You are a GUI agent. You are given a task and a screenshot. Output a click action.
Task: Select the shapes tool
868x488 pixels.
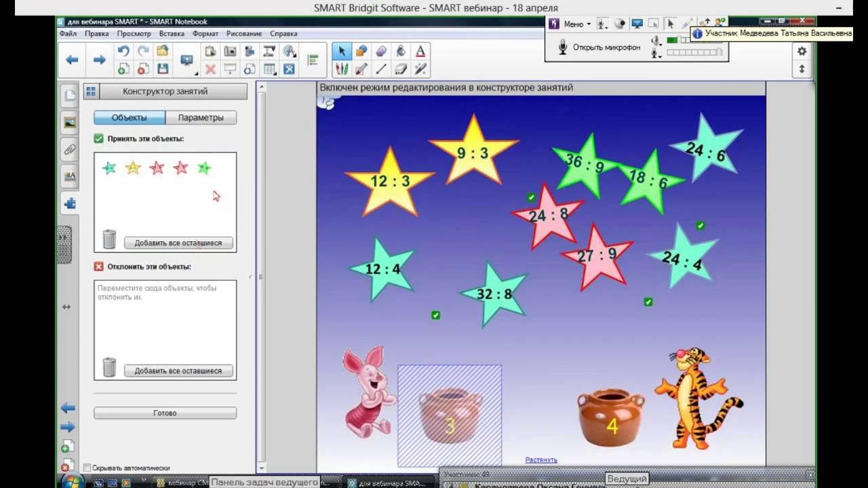(361, 51)
